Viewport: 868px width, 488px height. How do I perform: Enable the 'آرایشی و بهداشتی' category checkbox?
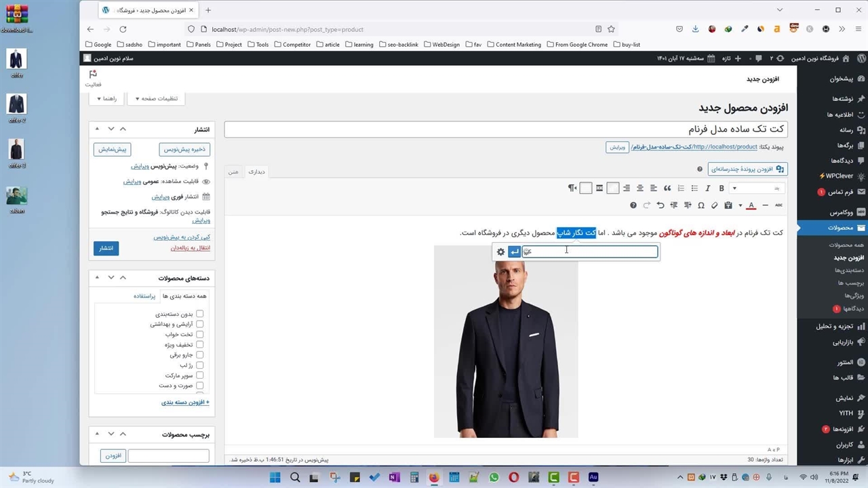coord(199,324)
